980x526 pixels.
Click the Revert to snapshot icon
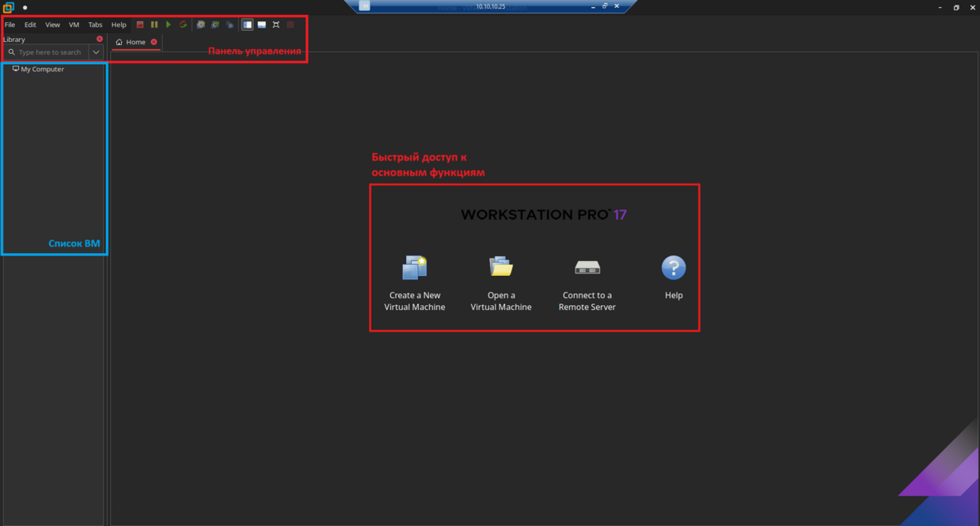(x=215, y=25)
